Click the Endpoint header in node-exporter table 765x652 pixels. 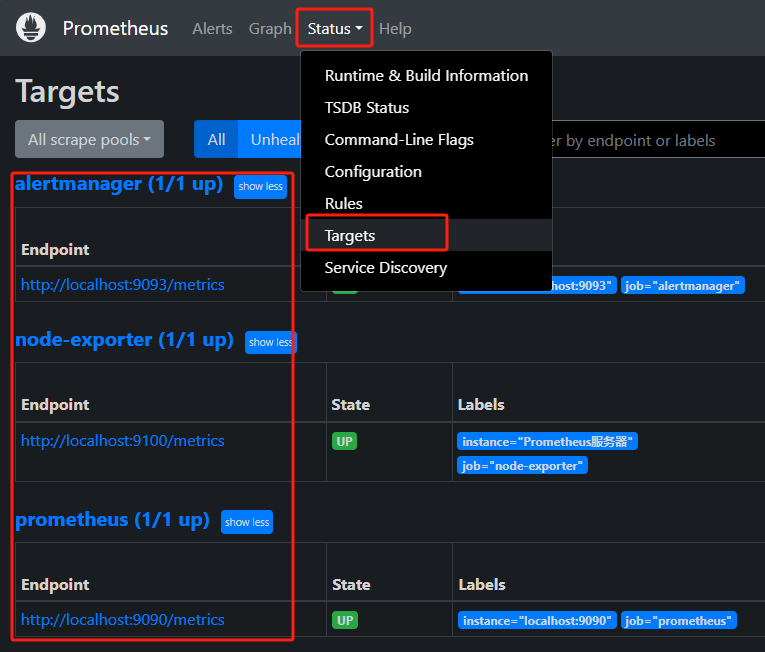click(x=55, y=405)
